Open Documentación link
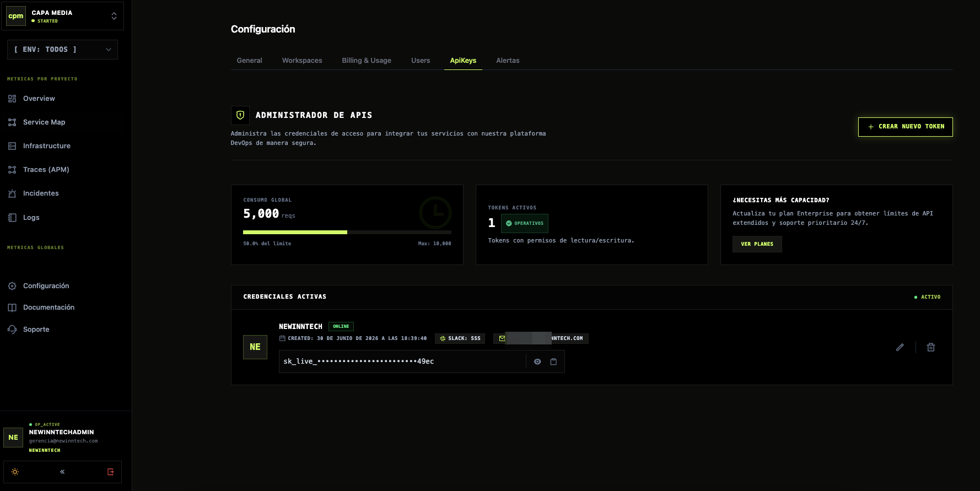Image resolution: width=980 pixels, height=491 pixels. tap(49, 307)
